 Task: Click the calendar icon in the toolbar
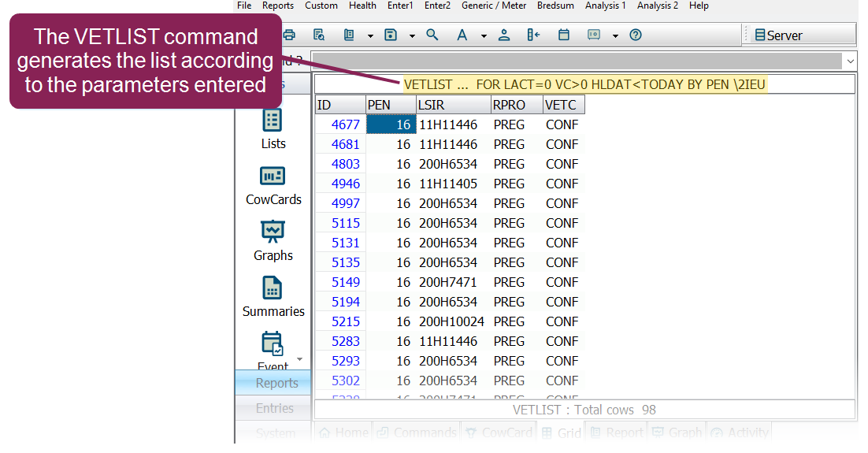tap(563, 35)
